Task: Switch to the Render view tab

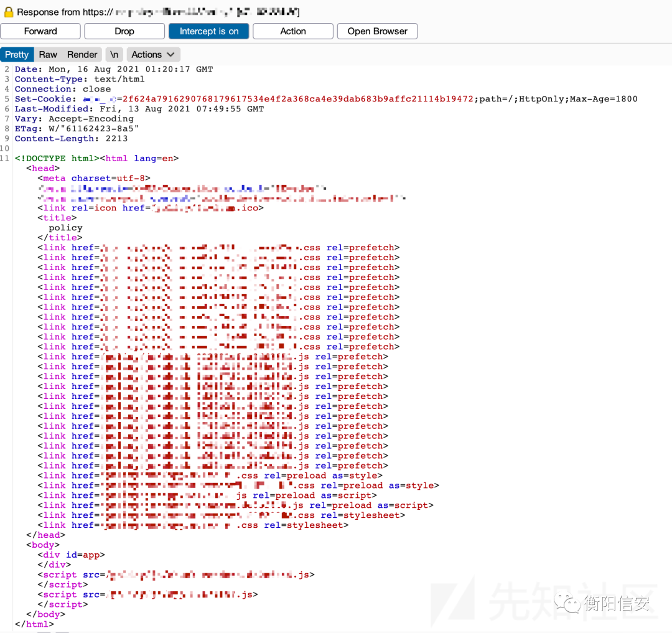Action: point(82,54)
